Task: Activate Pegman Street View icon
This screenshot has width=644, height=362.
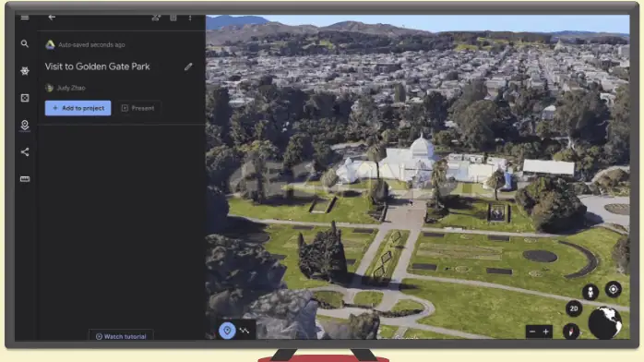Action: pos(590,292)
